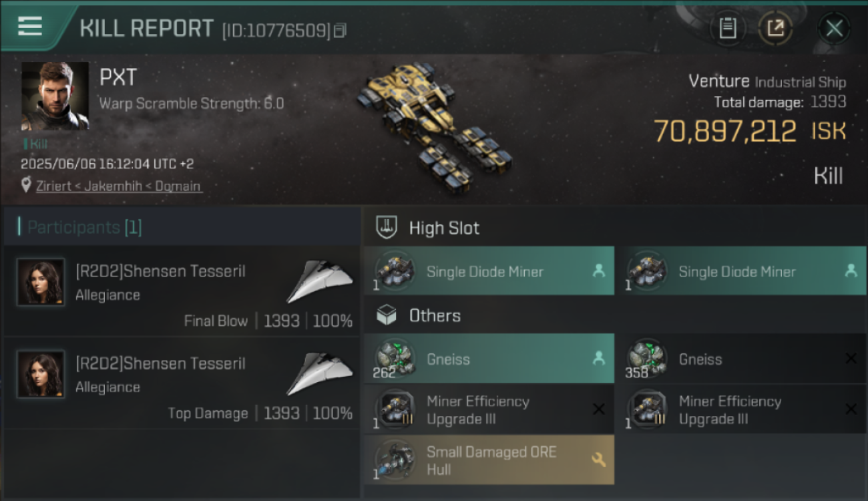
Task: Close the kill report window
Action: click(834, 28)
